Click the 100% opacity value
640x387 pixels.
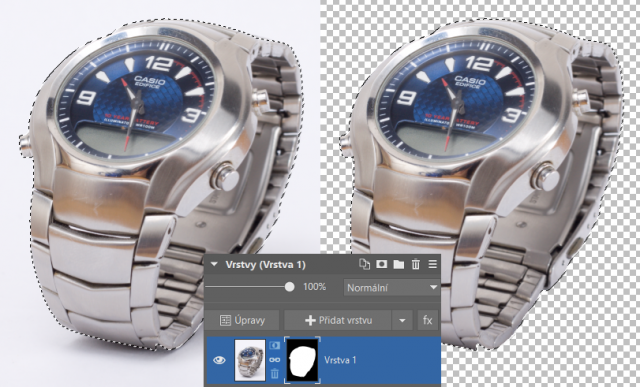click(x=314, y=287)
